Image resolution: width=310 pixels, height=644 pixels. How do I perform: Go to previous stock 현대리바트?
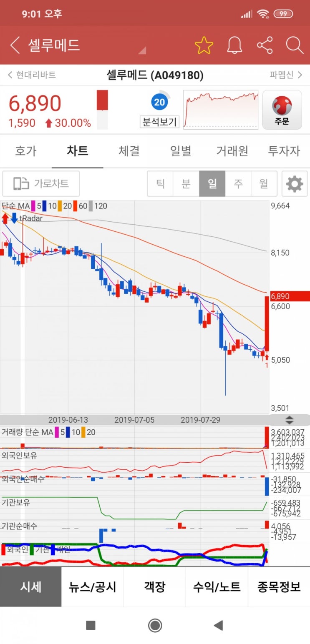32,75
